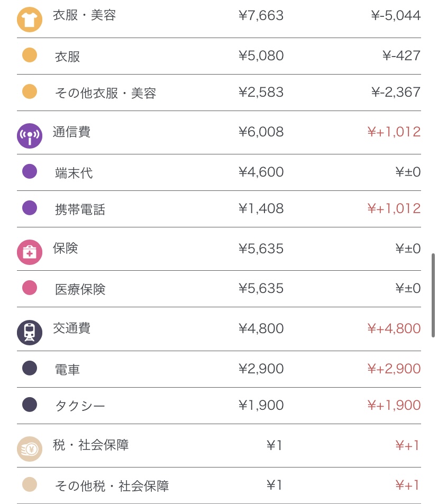Image resolution: width=438 pixels, height=504 pixels.
Task: Select the dark dot beside タクシー
Action: tap(30, 405)
